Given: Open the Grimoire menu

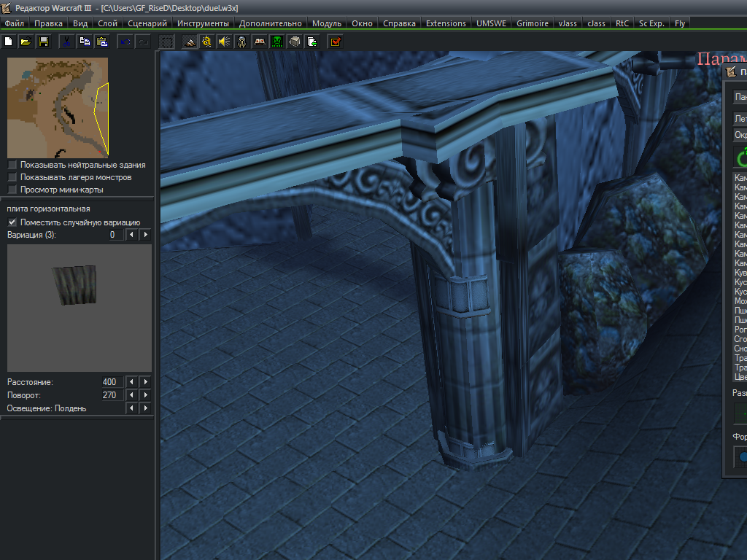Looking at the screenshot, I should coord(533,23).
